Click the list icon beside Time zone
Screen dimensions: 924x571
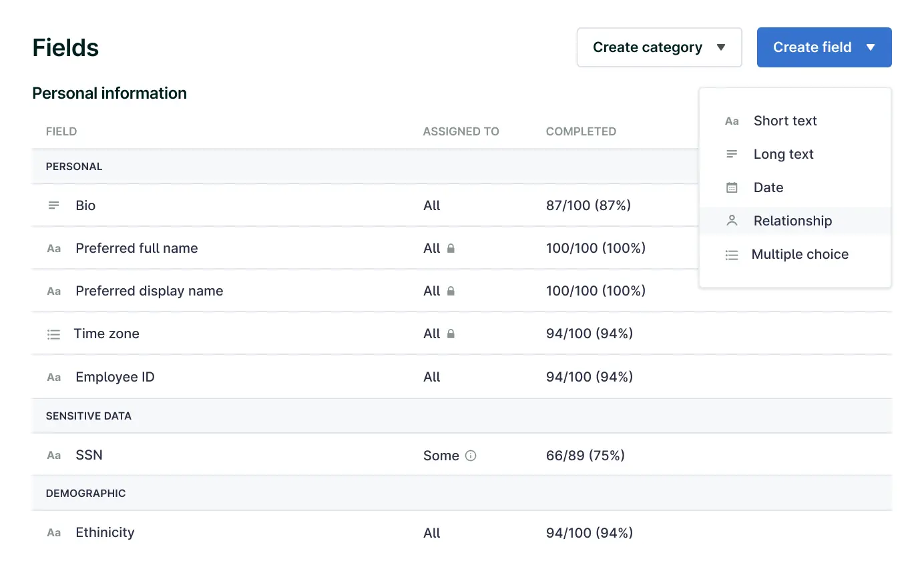pos(53,334)
